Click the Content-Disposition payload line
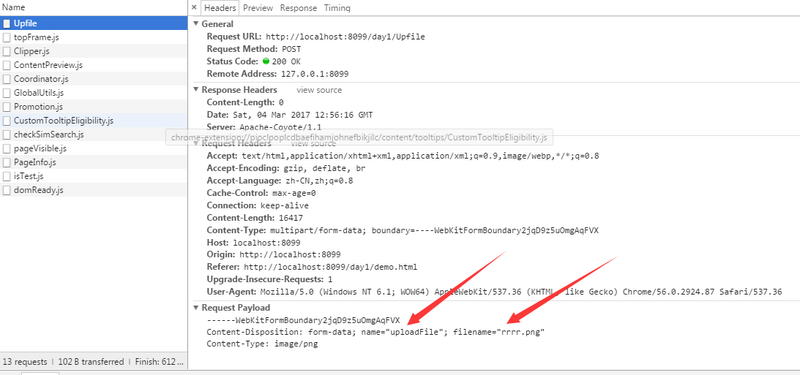The width and height of the screenshot is (800, 375). 376,332
